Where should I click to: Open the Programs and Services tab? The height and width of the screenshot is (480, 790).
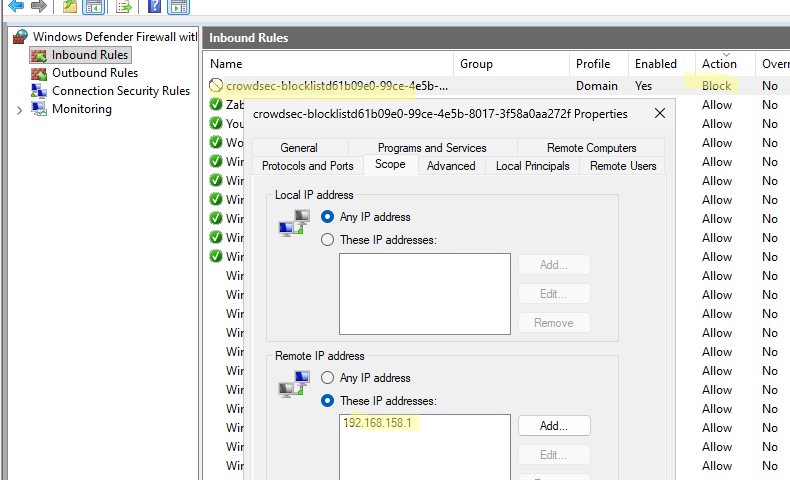432,148
